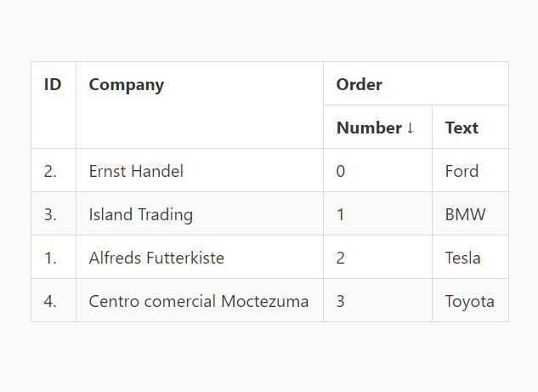Click the Toyota text cell
Image resolution: width=538 pixels, height=392 pixels.
point(469,301)
